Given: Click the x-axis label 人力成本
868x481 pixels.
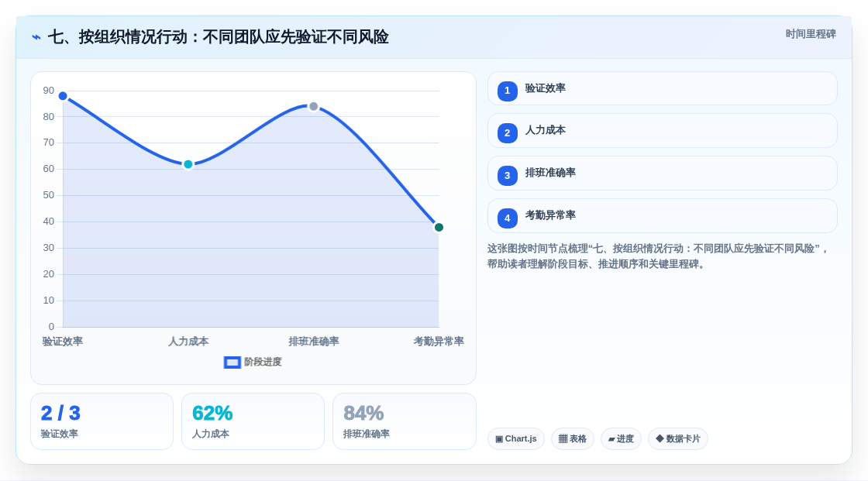Looking at the screenshot, I should [188, 342].
